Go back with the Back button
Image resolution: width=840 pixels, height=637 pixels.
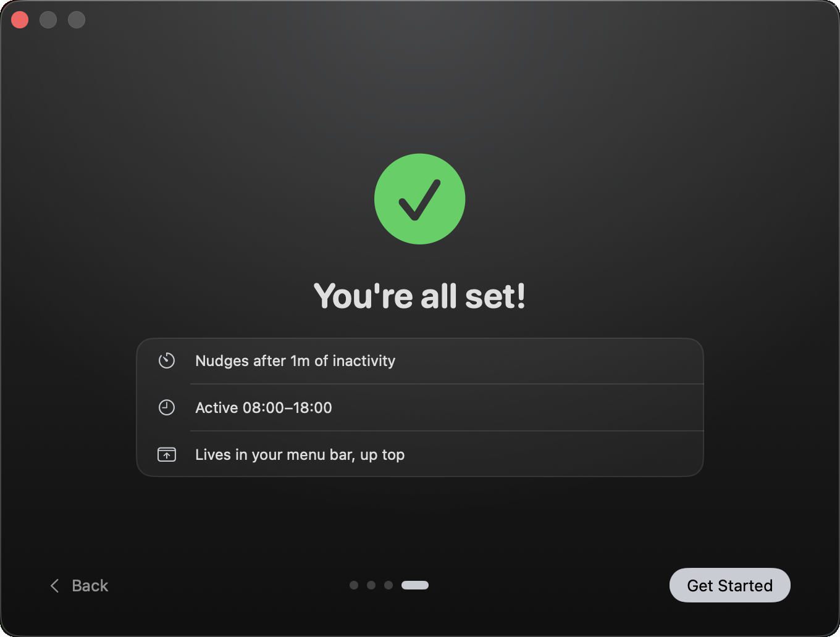click(x=79, y=585)
